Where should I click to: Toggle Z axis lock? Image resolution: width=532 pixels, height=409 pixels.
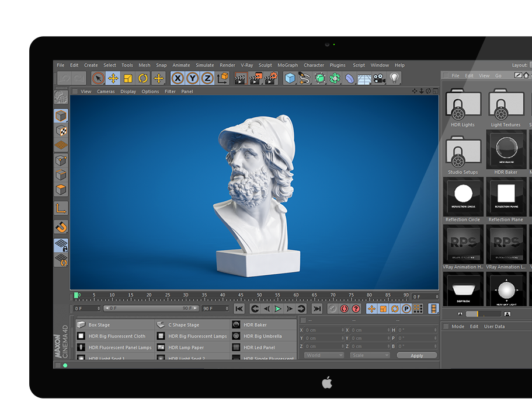coord(208,78)
